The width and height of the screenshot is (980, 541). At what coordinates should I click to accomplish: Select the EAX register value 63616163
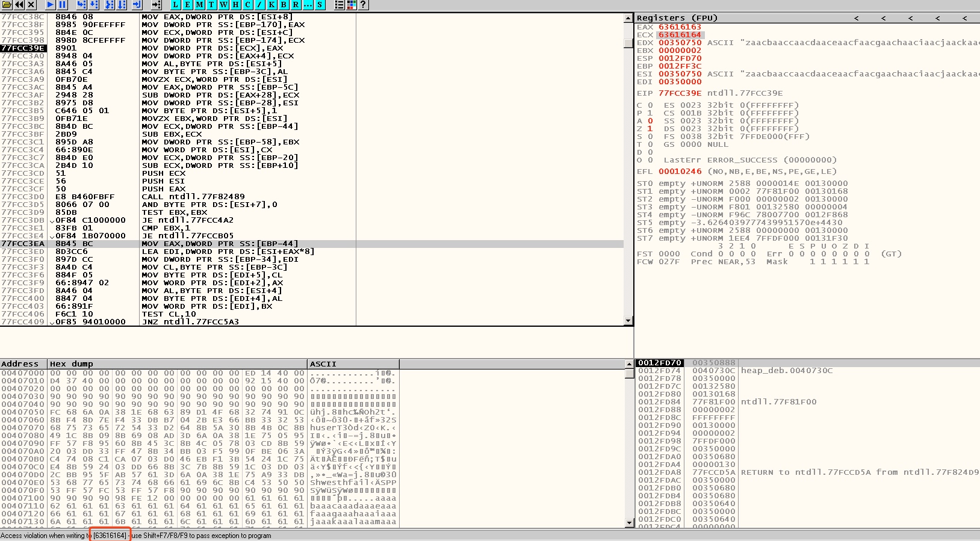pyautogui.click(x=680, y=27)
